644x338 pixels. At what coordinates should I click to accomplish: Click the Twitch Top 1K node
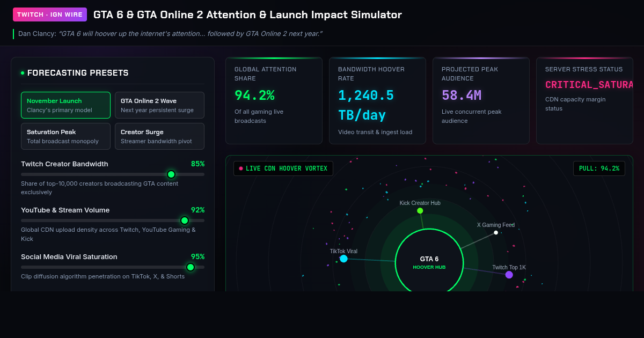509,275
